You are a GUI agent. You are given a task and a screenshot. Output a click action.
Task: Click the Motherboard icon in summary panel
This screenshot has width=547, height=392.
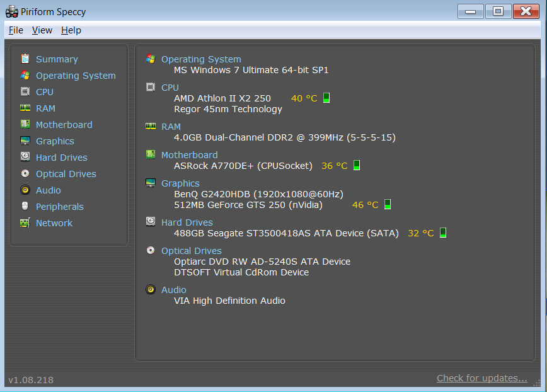tap(151, 154)
